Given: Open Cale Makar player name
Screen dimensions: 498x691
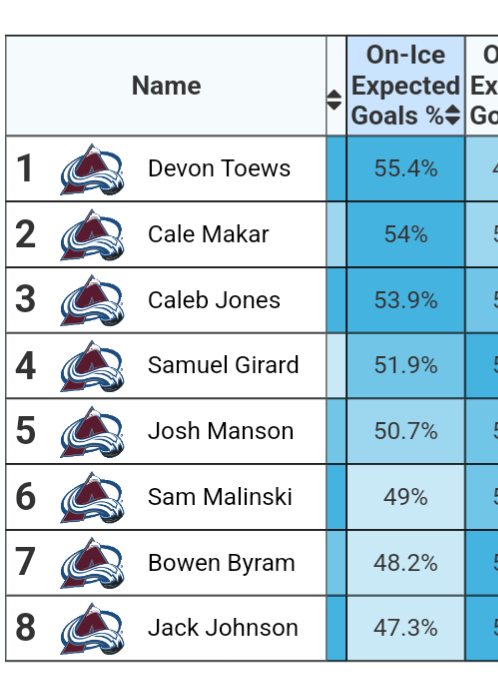Looking at the screenshot, I should [x=208, y=234].
